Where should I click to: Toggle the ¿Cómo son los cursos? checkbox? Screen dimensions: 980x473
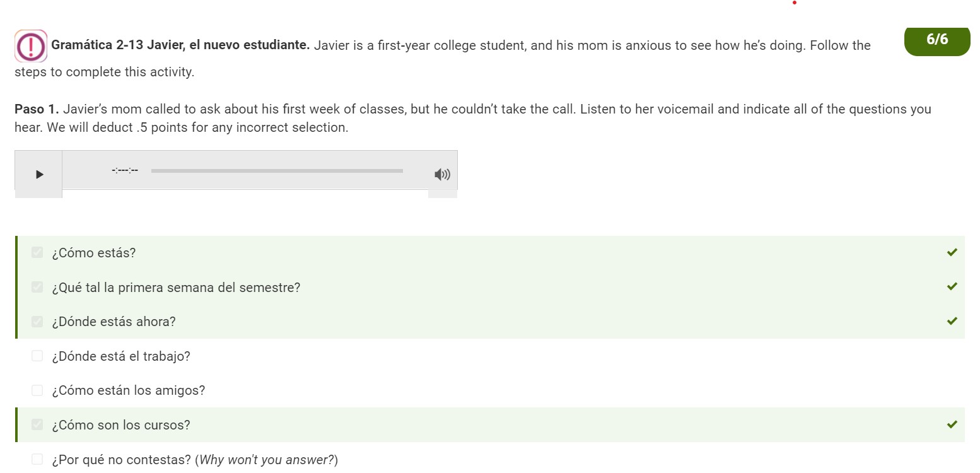(37, 424)
